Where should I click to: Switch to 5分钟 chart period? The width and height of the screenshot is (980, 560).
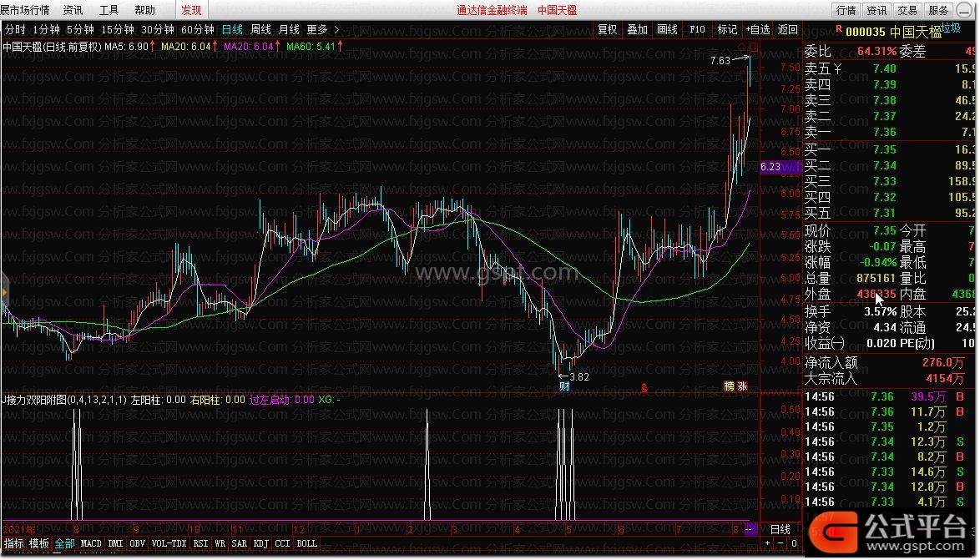pos(80,29)
